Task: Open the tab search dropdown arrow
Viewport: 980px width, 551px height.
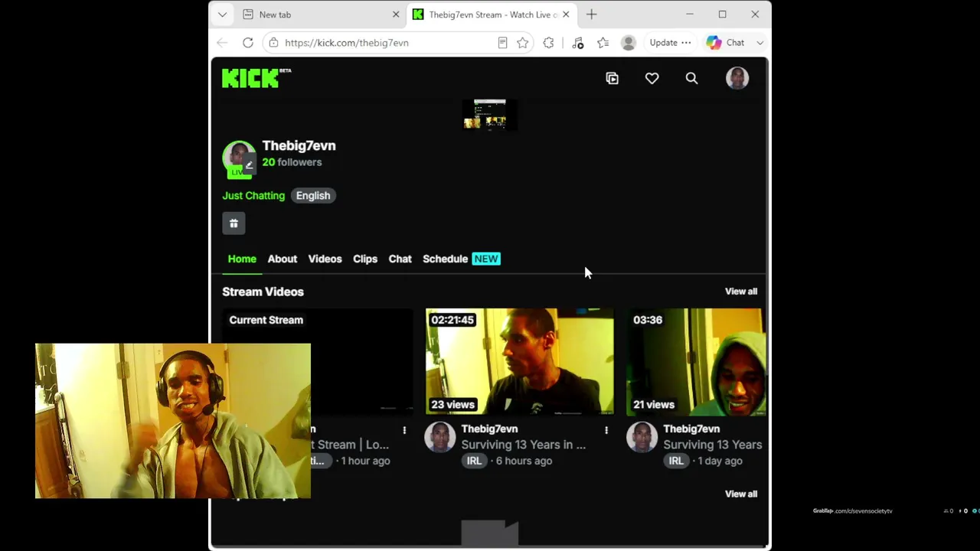Action: point(222,15)
